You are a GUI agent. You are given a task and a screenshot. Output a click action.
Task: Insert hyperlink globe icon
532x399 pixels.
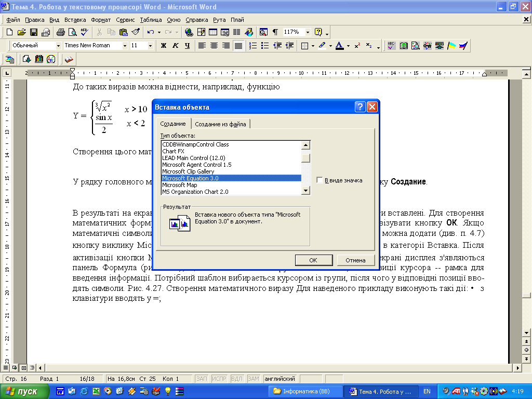pyautogui.click(x=189, y=32)
